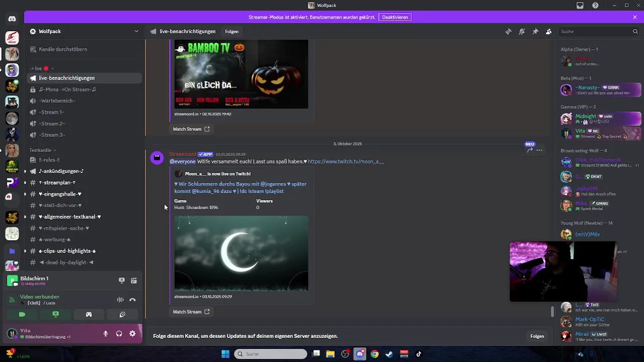Start an activity with the gamepad button
The width and height of the screenshot is (644, 362).
click(x=89, y=314)
